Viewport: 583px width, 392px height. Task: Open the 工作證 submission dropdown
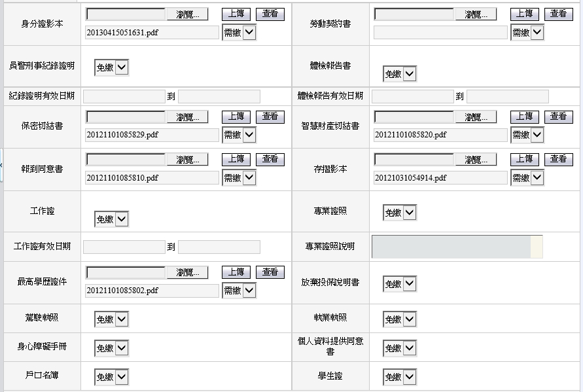112,219
